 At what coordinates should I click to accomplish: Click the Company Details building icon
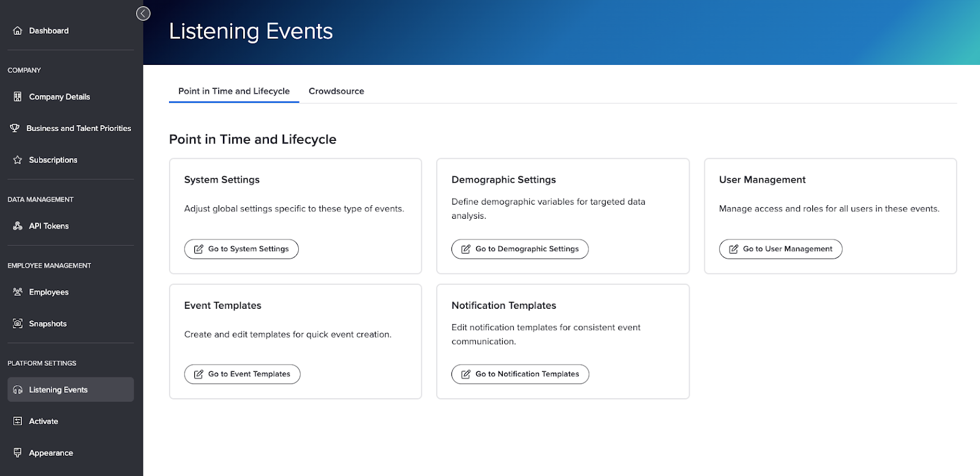[17, 97]
